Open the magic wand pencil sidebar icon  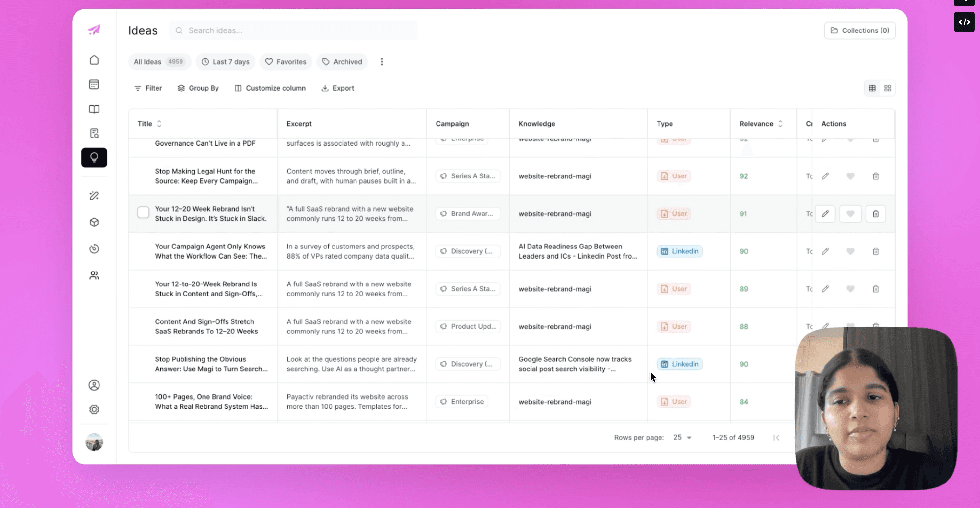pyautogui.click(x=94, y=196)
